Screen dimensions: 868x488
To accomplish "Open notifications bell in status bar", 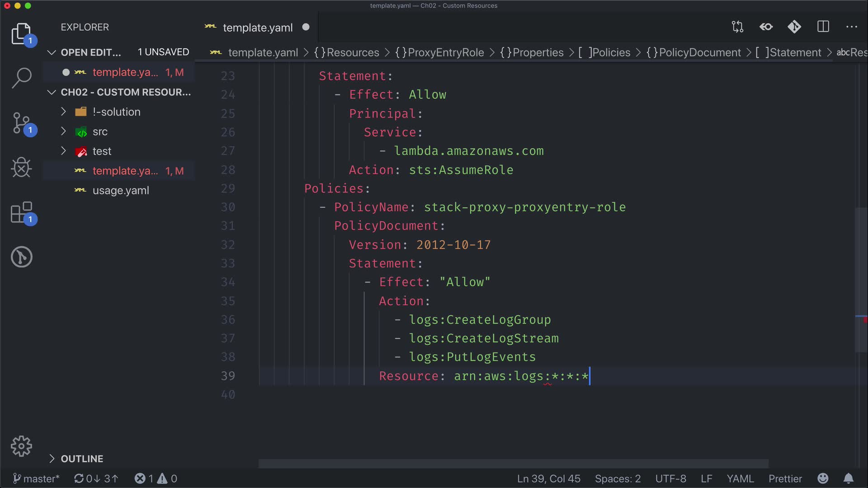I will 848,479.
